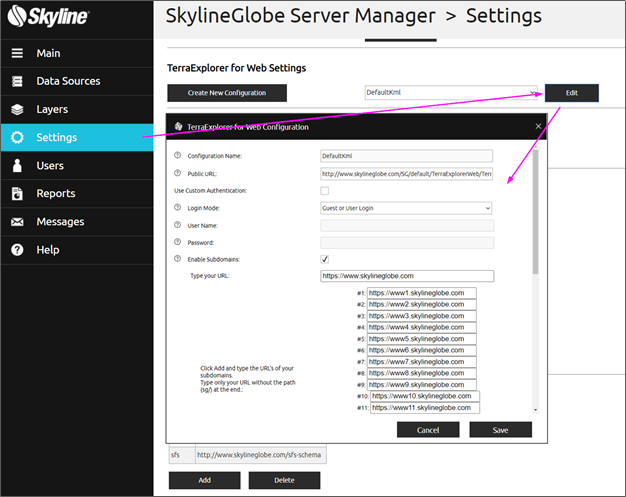
Task: Click subdomain #6 www6 URL field
Action: click(422, 350)
